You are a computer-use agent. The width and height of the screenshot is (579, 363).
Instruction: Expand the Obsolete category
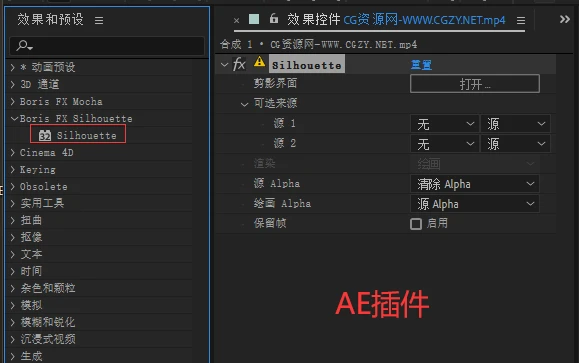pyautogui.click(x=13, y=186)
